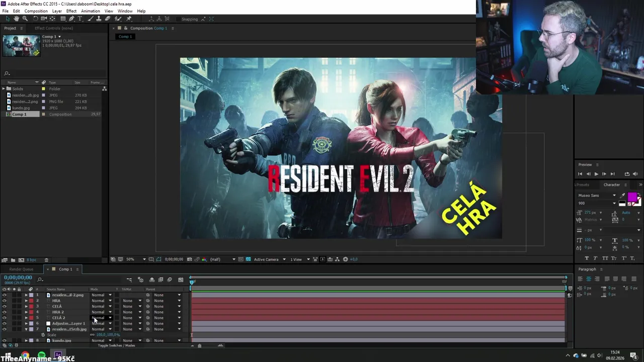Open the File menu
The width and height of the screenshot is (644, 362).
click(x=5, y=11)
